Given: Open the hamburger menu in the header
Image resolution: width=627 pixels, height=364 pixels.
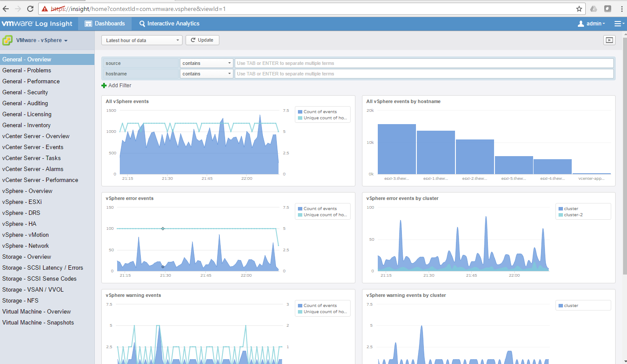Looking at the screenshot, I should pos(619,24).
